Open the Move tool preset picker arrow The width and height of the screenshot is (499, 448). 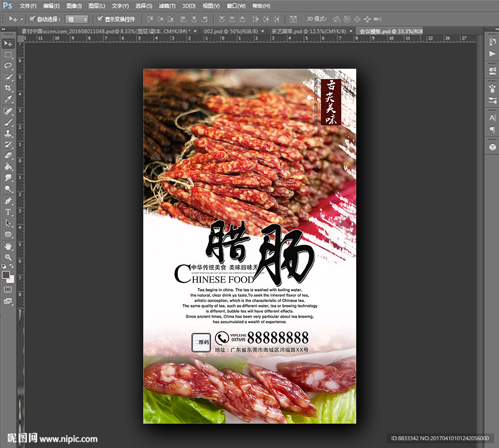pos(21,19)
